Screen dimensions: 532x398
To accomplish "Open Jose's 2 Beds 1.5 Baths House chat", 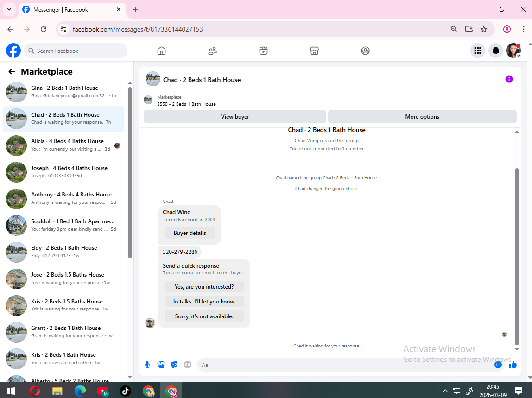I will (63, 279).
